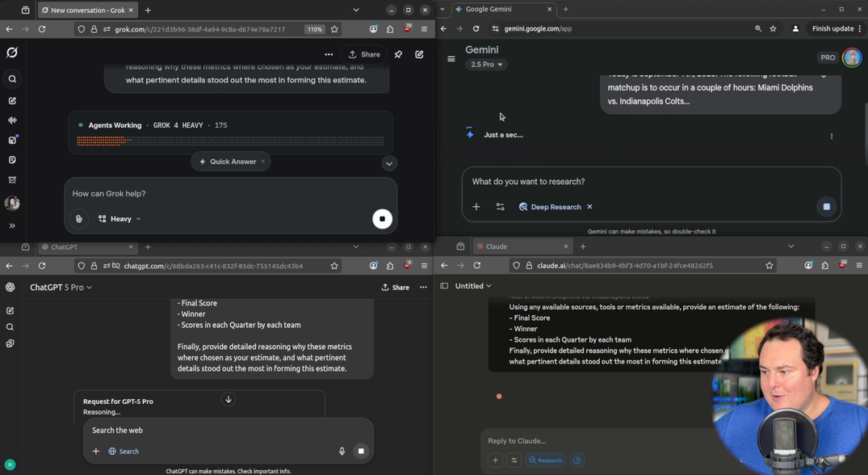This screenshot has height=475, width=868.
Task: Toggle Claude sidebar panel icon
Action: pos(444,286)
